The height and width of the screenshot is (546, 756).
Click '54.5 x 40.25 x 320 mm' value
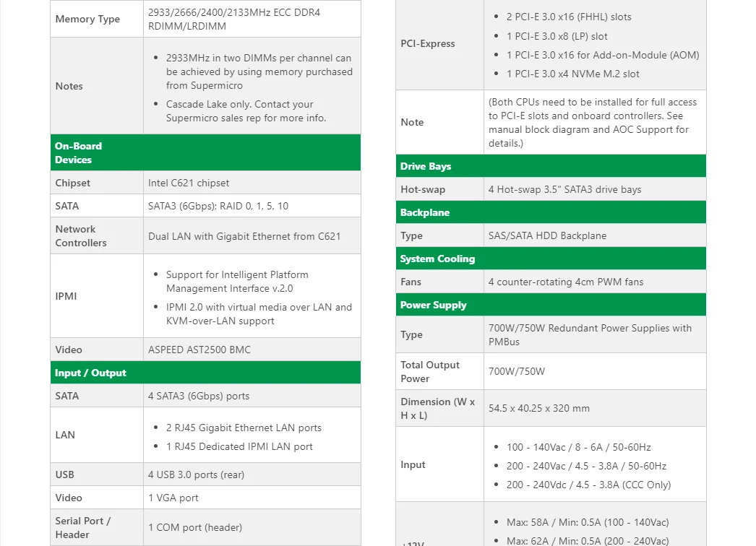pyautogui.click(x=538, y=408)
